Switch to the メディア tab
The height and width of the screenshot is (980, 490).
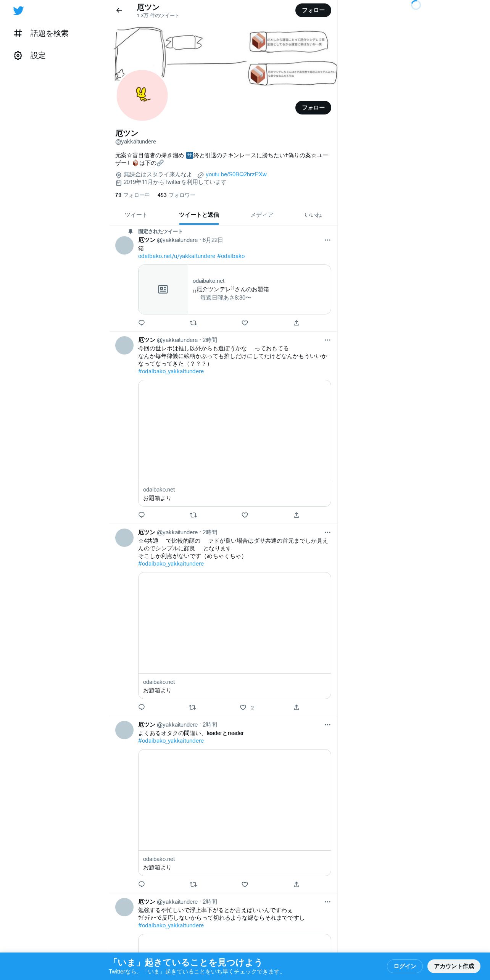261,215
